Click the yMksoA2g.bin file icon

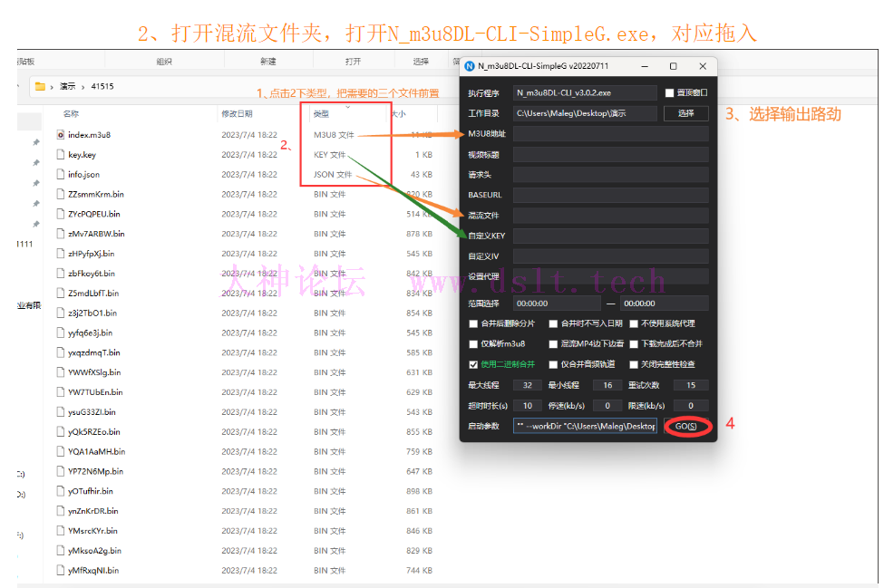pos(61,550)
